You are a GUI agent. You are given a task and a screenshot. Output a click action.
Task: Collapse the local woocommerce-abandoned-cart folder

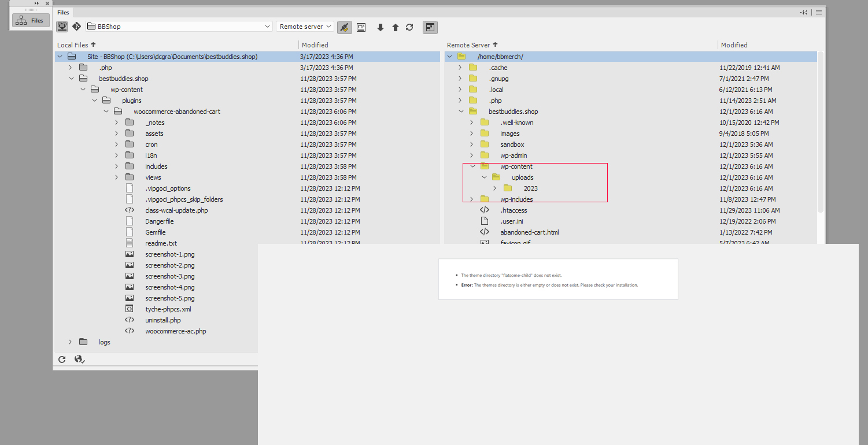click(x=106, y=112)
